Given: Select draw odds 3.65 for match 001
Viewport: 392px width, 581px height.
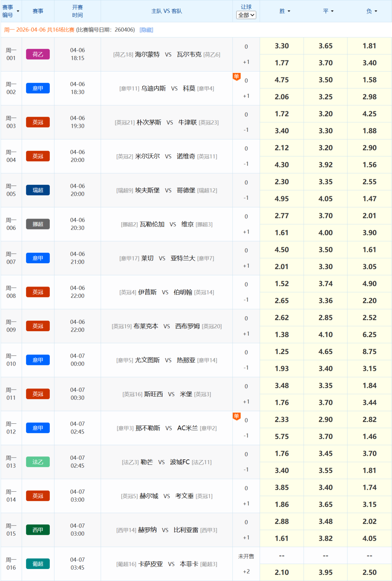Looking at the screenshot, I should tap(326, 46).
